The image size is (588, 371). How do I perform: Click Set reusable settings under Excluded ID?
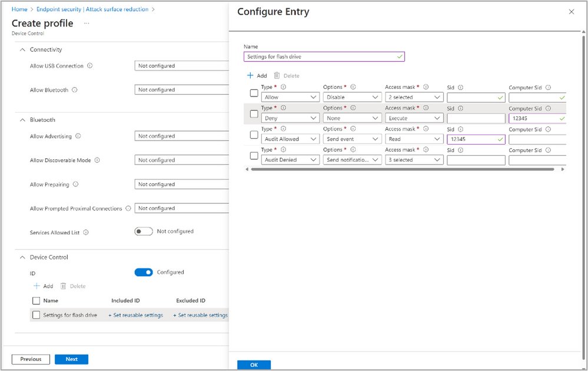pyautogui.click(x=200, y=315)
